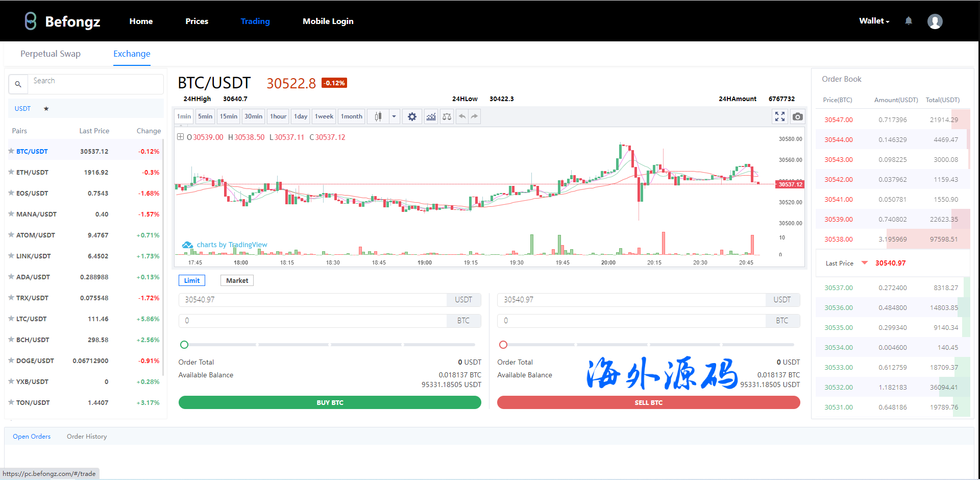Click the buy amount slider handle
This screenshot has height=480, width=980.
tap(184, 345)
